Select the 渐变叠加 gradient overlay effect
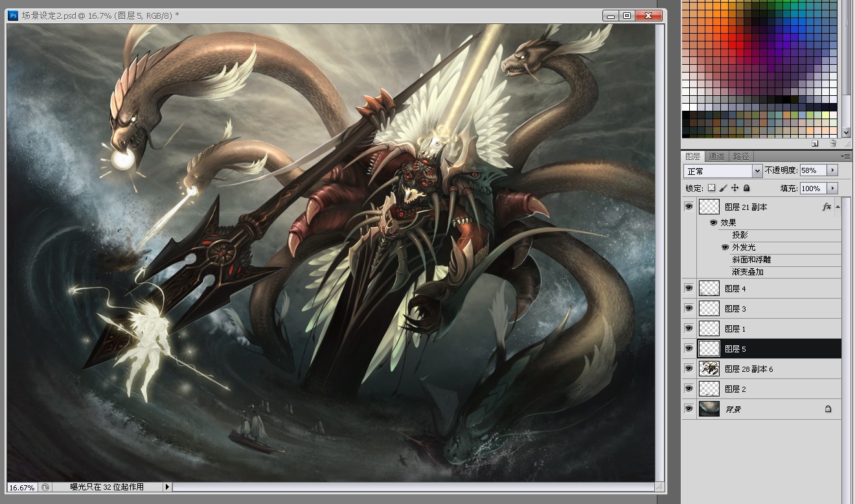This screenshot has height=504, width=855. point(747,271)
